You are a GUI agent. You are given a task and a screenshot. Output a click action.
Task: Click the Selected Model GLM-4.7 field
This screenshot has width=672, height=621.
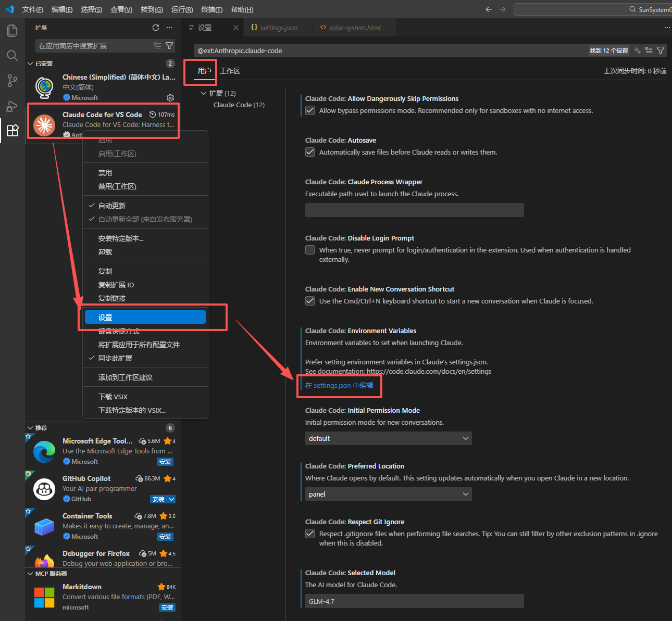coord(414,601)
